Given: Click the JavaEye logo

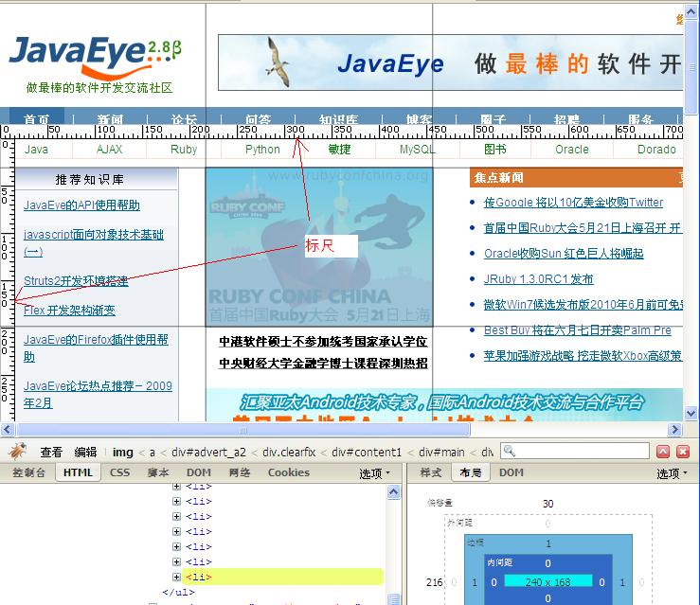Looking at the screenshot, I should point(94,64).
